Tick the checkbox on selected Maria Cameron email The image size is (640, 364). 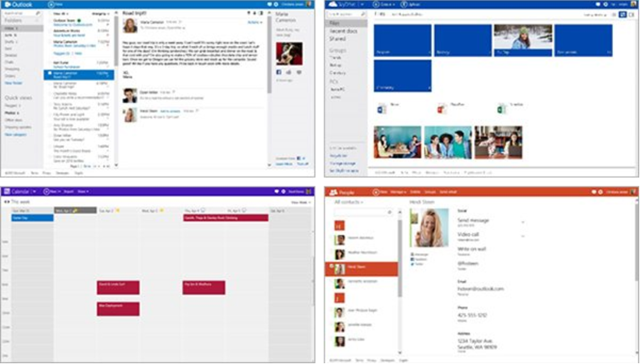point(50,73)
